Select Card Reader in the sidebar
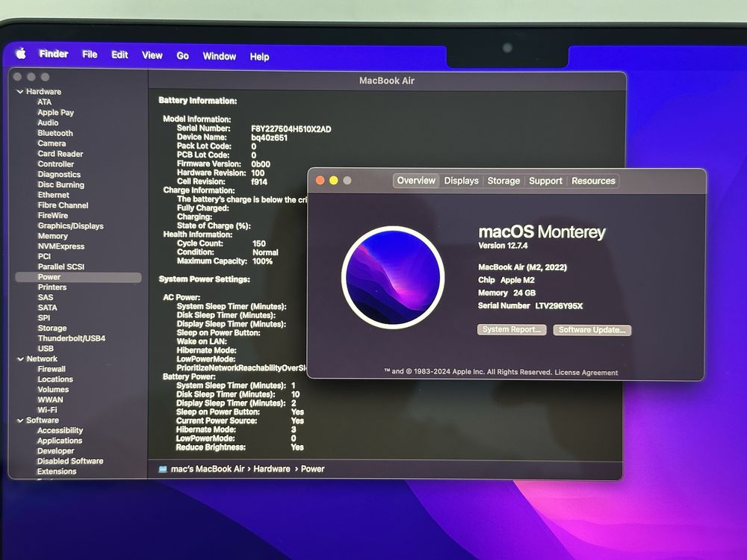This screenshot has height=560, width=747. (x=61, y=154)
